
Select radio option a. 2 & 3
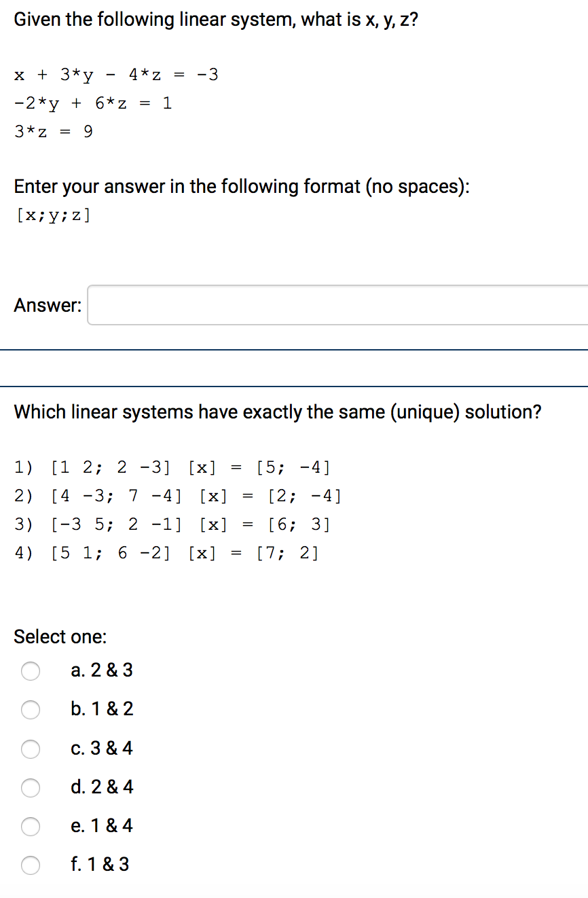(31, 670)
